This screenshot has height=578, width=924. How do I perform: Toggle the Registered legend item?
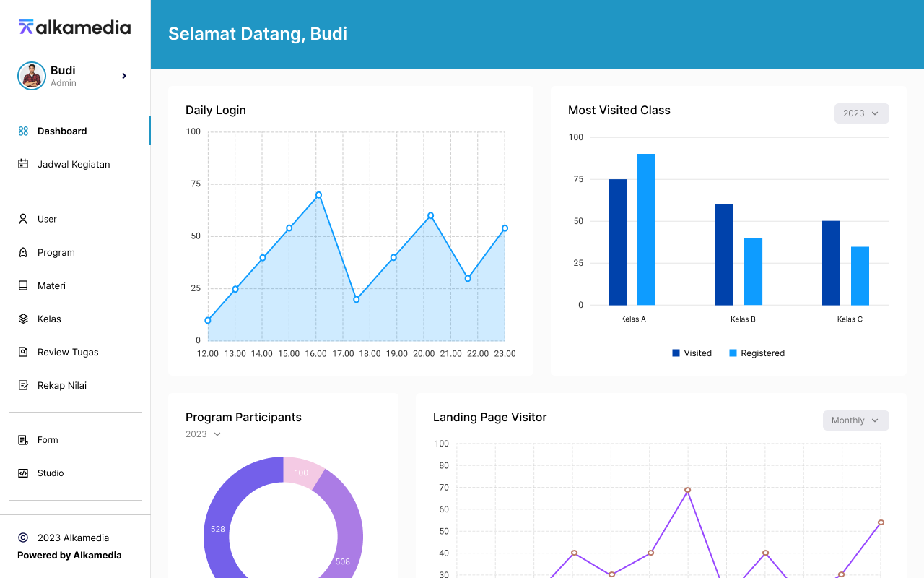coord(757,353)
